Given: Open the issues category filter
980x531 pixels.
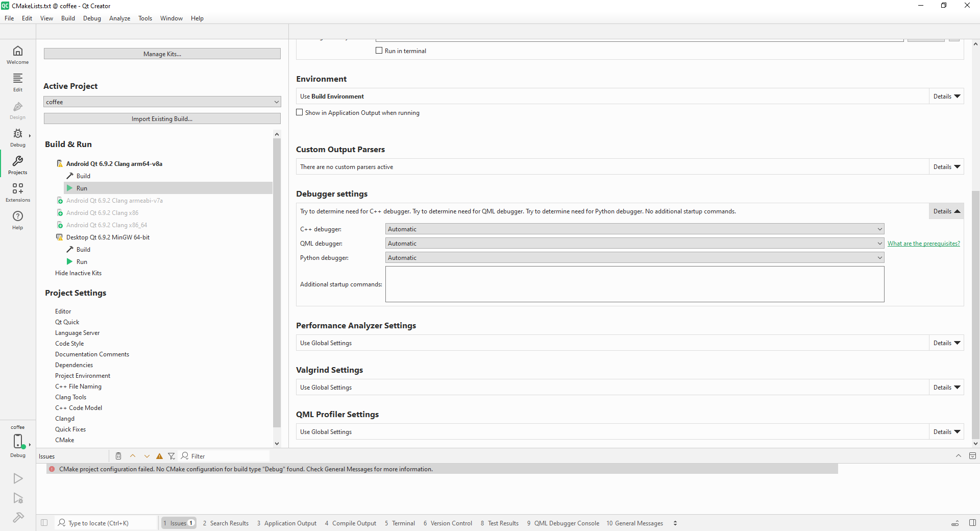Looking at the screenshot, I should coord(171,456).
